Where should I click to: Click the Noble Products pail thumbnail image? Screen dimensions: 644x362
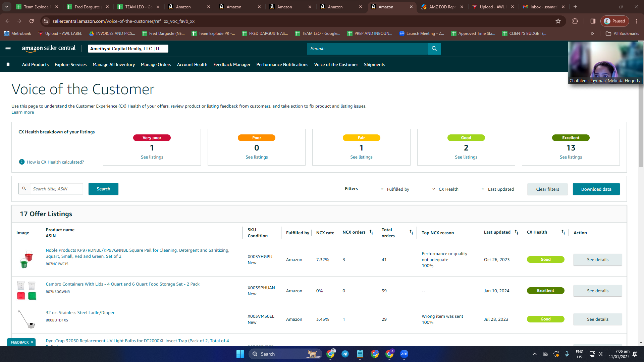(26, 259)
